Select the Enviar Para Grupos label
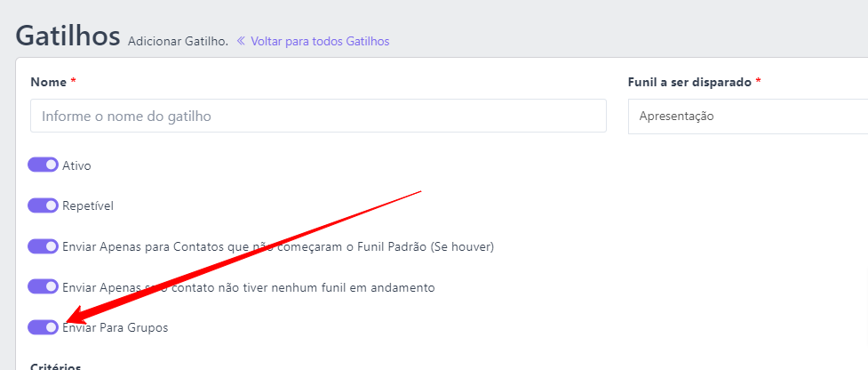Screen dimensions: 868x370 115,328
